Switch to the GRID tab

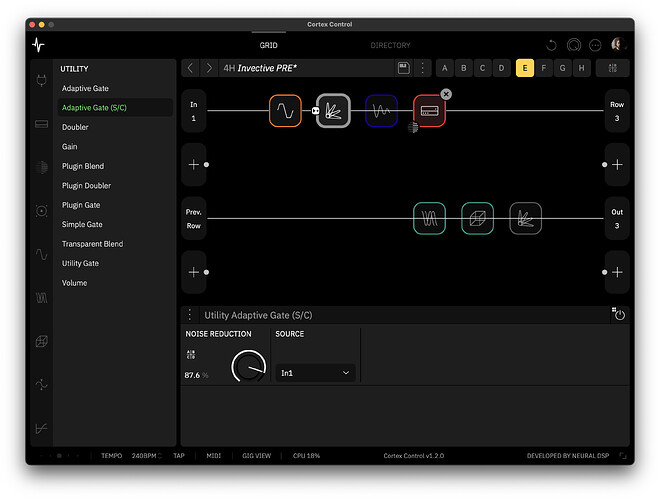coord(269,45)
